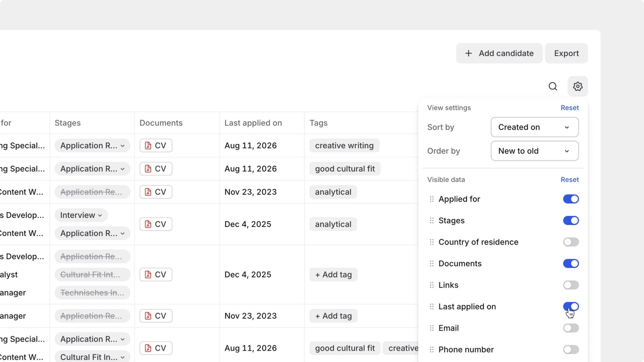Open CV document in first analytical row, Nov 23, 2023
Screen dimensions: 644x362
(x=156, y=192)
